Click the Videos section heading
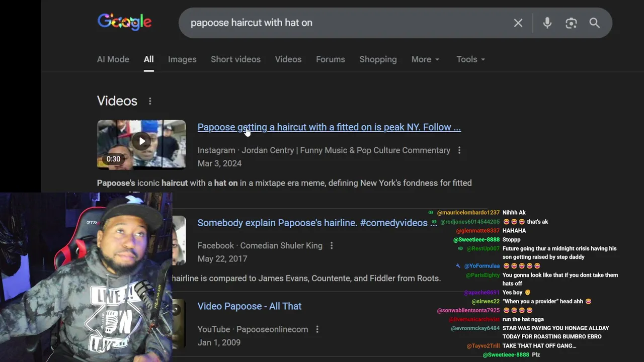This screenshot has height=362, width=644. pyautogui.click(x=117, y=101)
